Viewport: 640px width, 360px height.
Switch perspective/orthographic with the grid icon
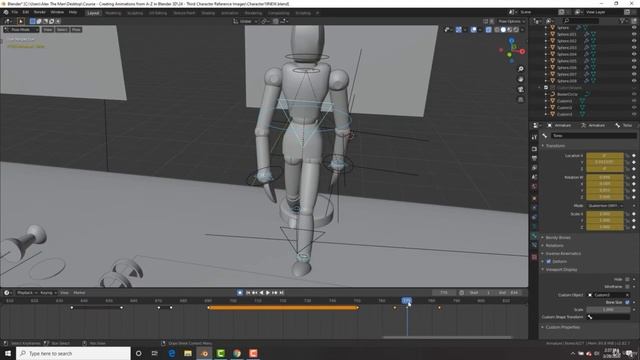point(521,100)
